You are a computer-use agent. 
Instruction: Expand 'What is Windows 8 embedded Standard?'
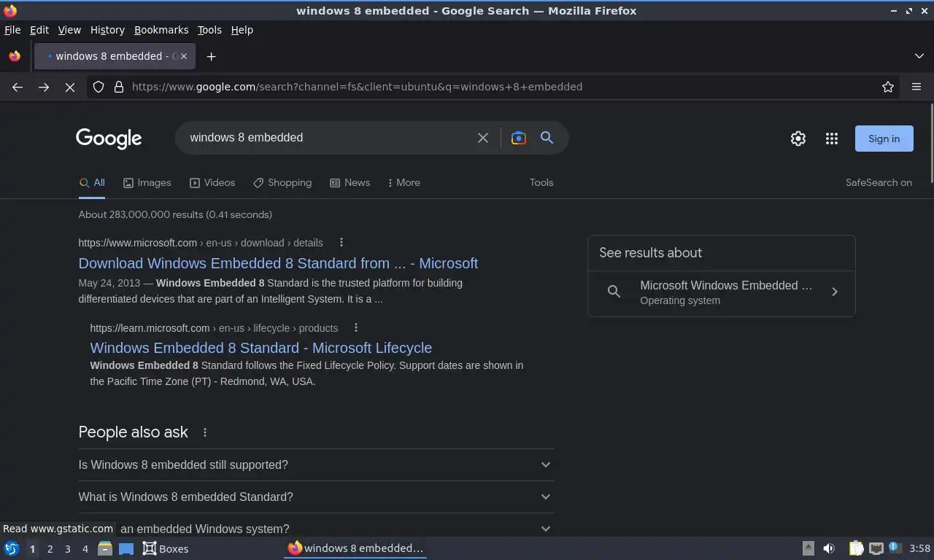316,497
